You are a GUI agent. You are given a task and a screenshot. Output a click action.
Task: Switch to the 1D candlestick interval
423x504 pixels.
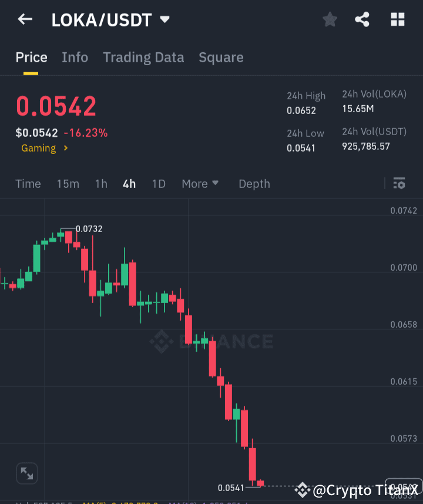click(x=159, y=183)
